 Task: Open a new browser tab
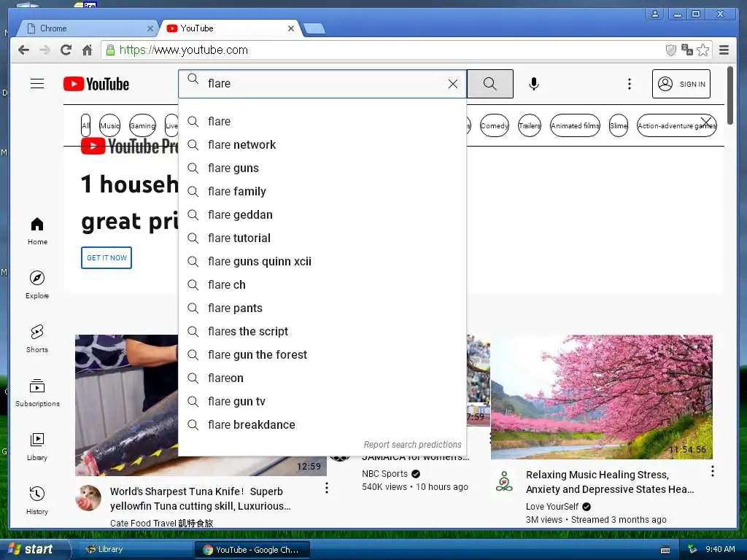(x=314, y=29)
